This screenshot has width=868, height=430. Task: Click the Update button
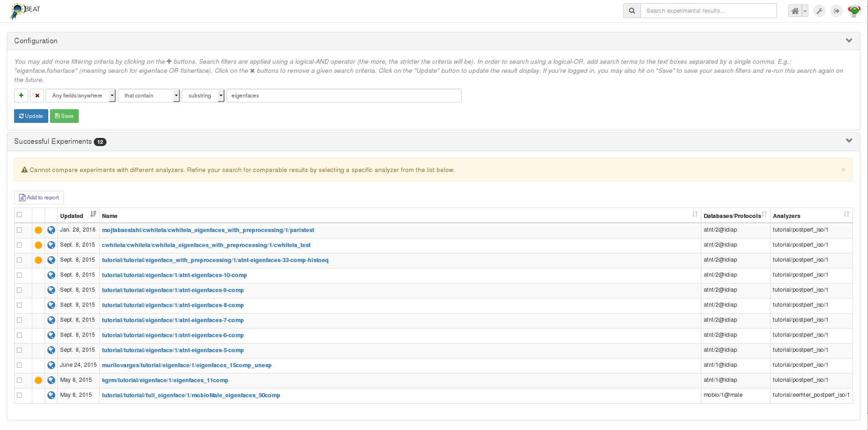click(30, 116)
